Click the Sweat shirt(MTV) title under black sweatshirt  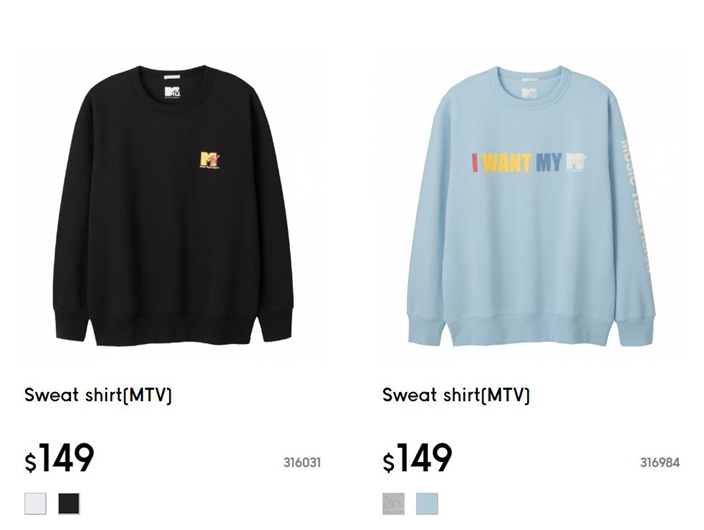98,395
